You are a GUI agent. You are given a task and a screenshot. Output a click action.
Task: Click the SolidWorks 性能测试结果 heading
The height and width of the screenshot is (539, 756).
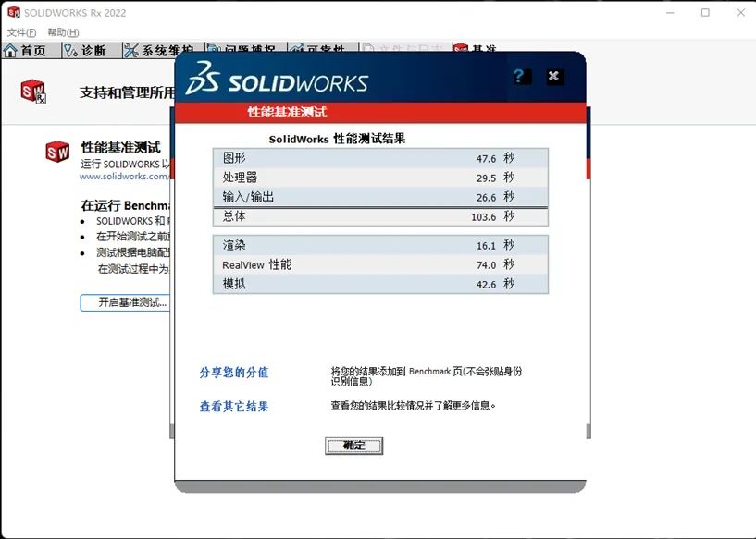337,140
